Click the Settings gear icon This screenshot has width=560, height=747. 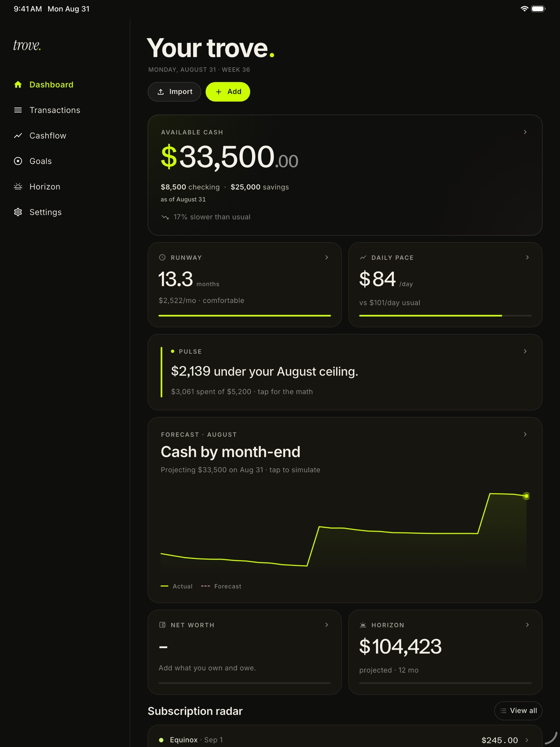pos(18,212)
